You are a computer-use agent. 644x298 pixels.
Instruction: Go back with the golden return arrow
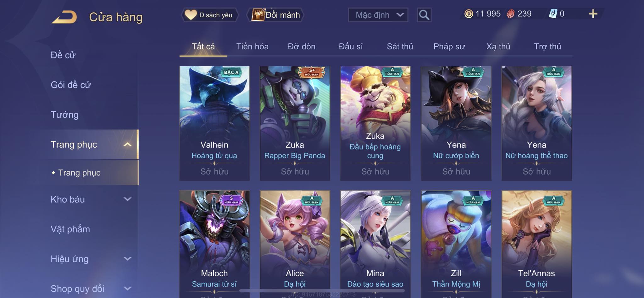coord(64,17)
